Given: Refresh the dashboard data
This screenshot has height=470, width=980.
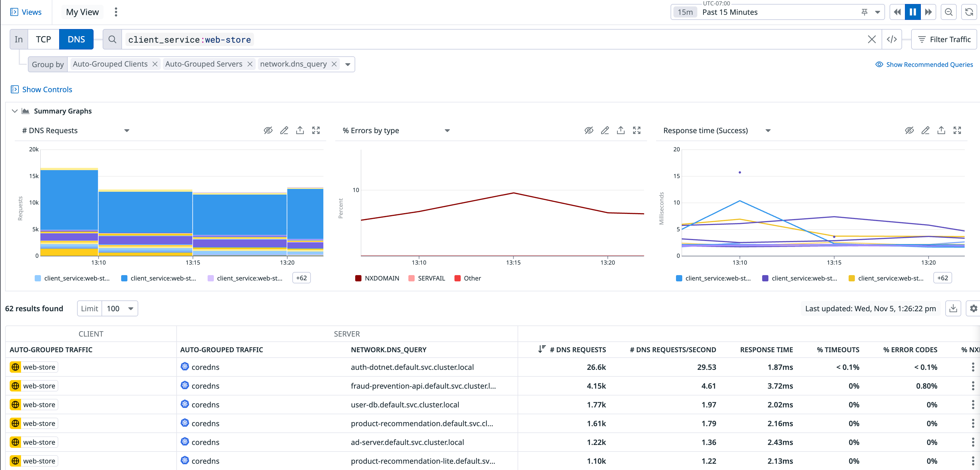Looking at the screenshot, I should pos(969,12).
